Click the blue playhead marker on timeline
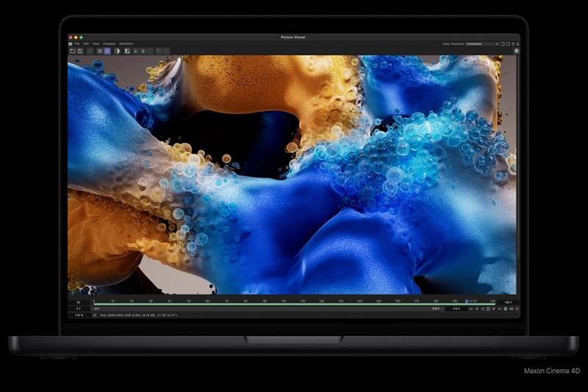This screenshot has height=392, width=588. point(467,302)
